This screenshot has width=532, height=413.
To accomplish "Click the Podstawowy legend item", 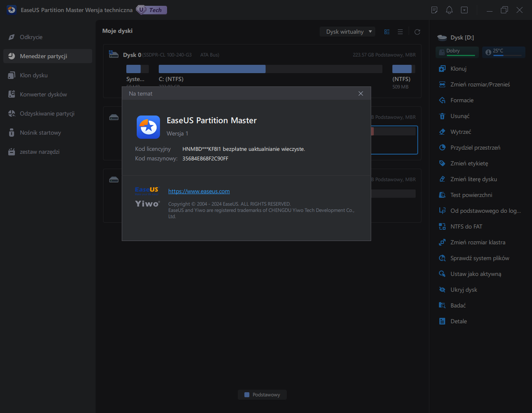I will tap(262, 395).
